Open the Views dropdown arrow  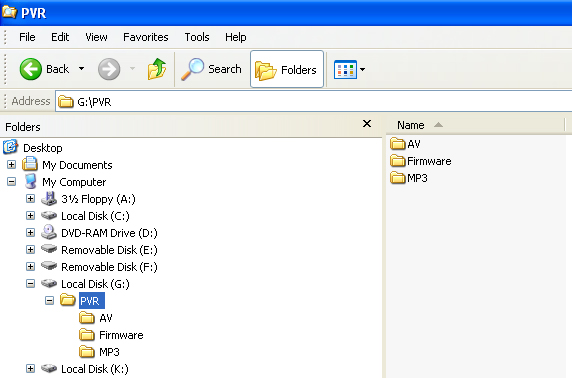click(362, 69)
